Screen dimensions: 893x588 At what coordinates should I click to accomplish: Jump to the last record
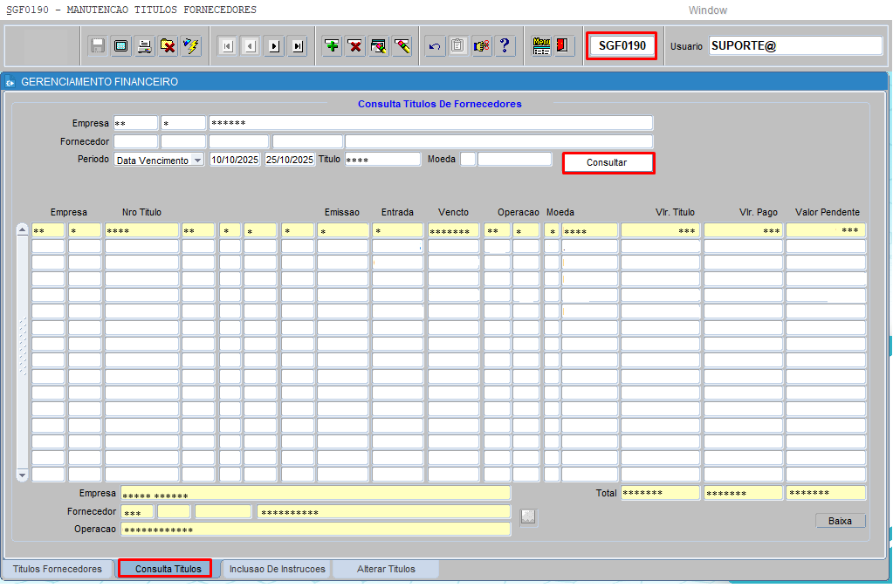(298, 46)
